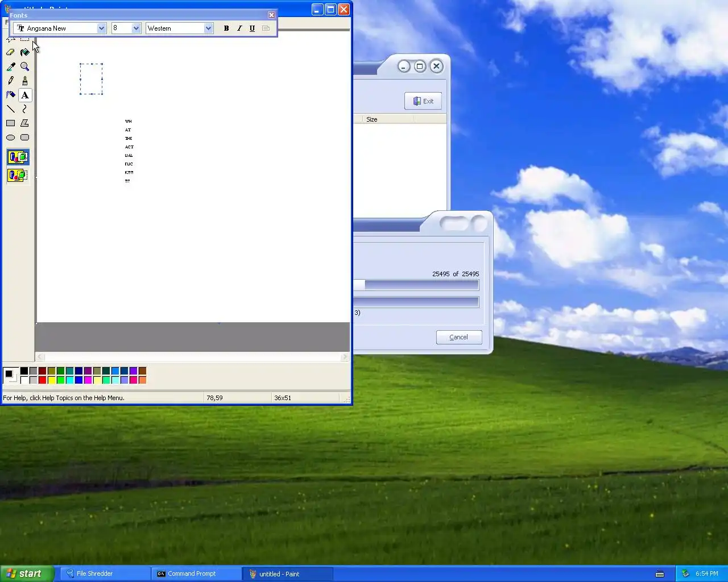Viewport: 728px width, 582px height.
Task: Select the Rounded Rectangle tool
Action: [x=24, y=138]
